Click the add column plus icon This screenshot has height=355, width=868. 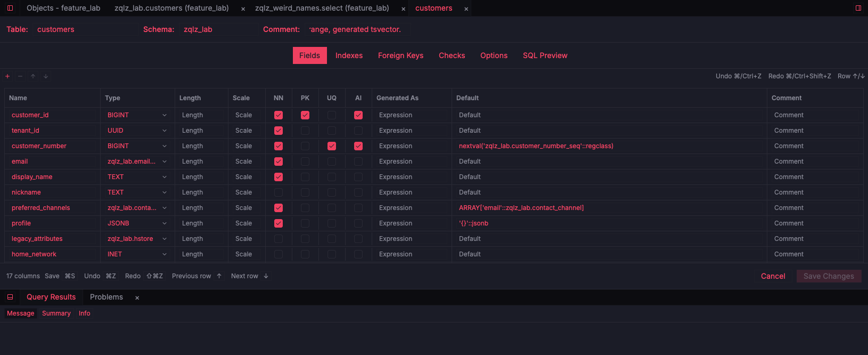click(7, 76)
